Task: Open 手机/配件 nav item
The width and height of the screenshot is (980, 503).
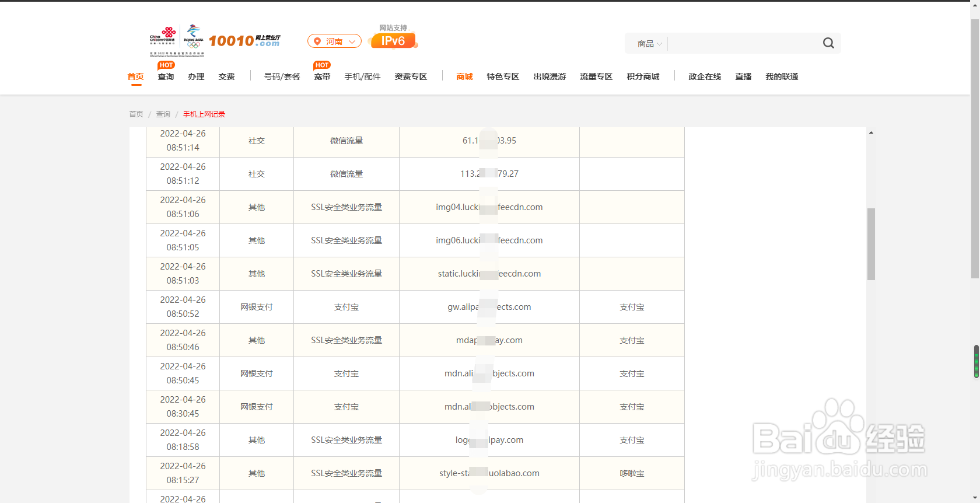Action: (x=362, y=76)
